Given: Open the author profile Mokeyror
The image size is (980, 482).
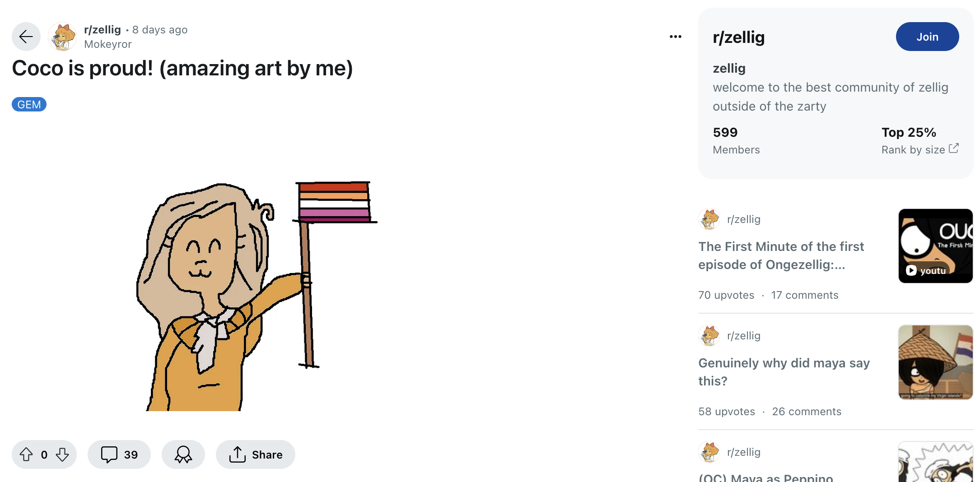Looking at the screenshot, I should (x=108, y=44).
